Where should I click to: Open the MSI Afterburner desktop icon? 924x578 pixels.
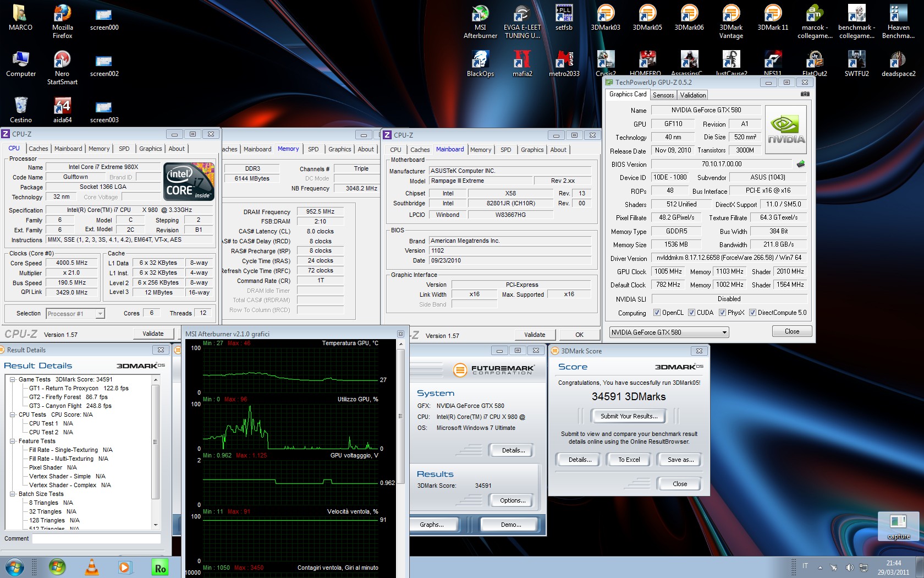click(480, 21)
